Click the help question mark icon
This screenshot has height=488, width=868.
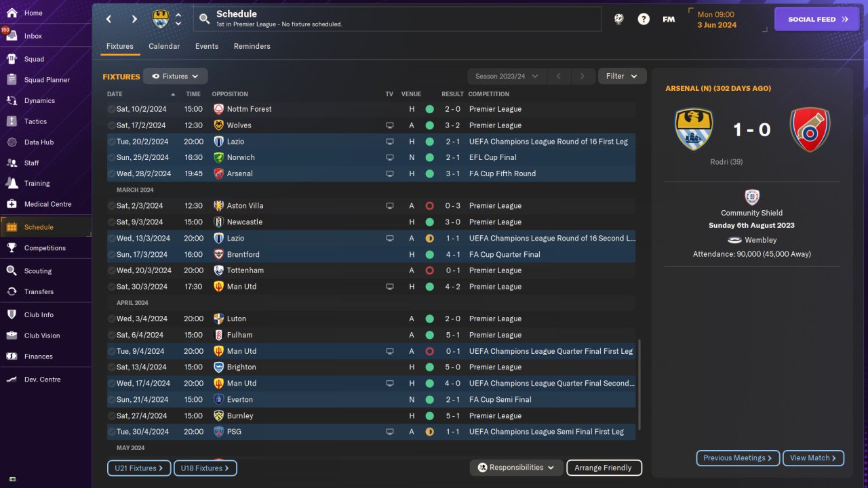(644, 19)
